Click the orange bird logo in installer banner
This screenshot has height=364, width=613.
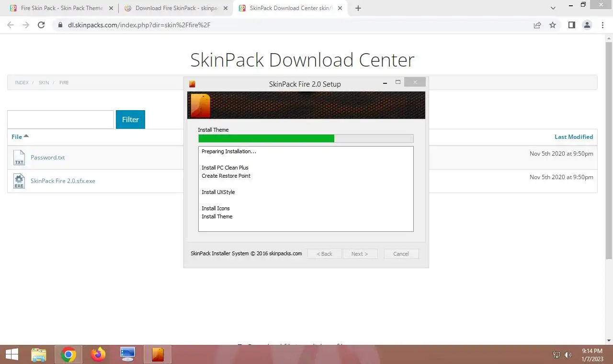[x=201, y=105]
